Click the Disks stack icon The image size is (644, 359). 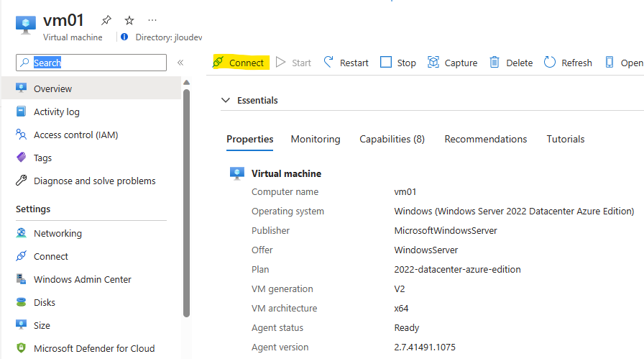click(x=22, y=302)
